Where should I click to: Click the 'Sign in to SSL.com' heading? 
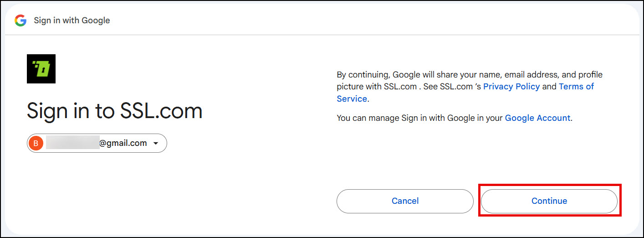pyautogui.click(x=115, y=111)
